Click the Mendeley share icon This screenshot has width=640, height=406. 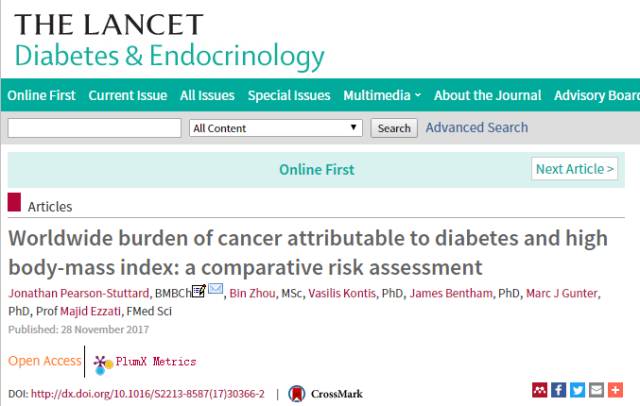point(540,390)
